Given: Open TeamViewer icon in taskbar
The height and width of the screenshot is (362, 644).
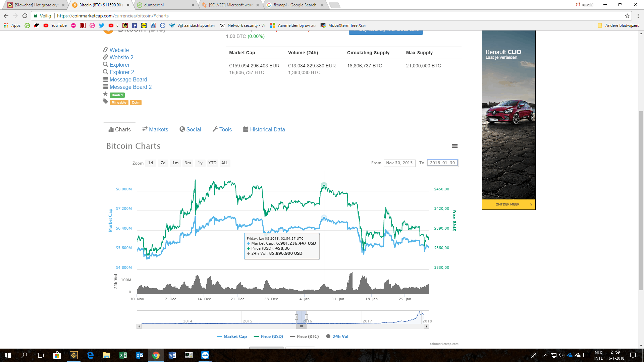Looking at the screenshot, I should (x=205, y=355).
